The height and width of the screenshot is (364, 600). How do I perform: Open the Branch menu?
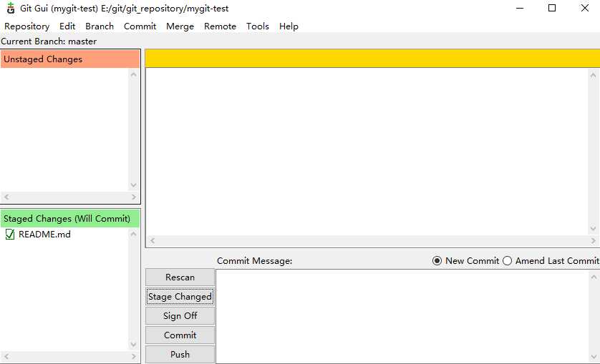[100, 26]
